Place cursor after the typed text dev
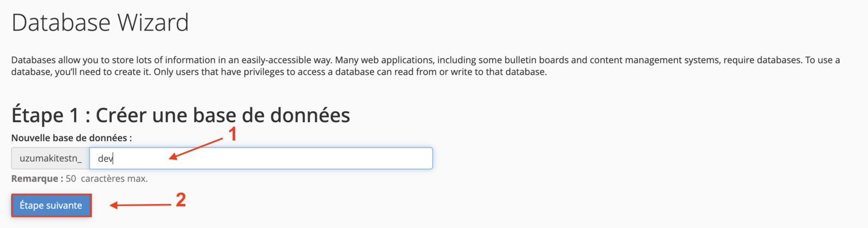Screen dimensions: 868x228 click(113, 159)
